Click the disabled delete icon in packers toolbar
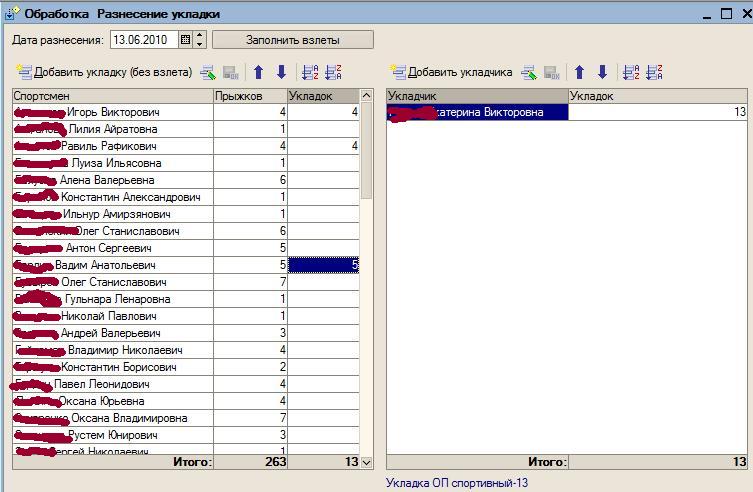Viewport: 753px width, 492px height. (x=552, y=72)
